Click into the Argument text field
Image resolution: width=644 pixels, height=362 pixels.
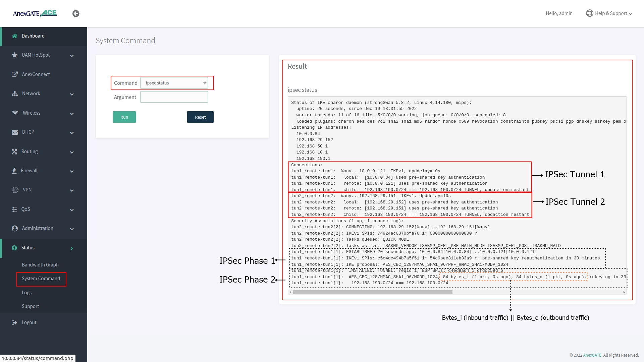(x=174, y=97)
